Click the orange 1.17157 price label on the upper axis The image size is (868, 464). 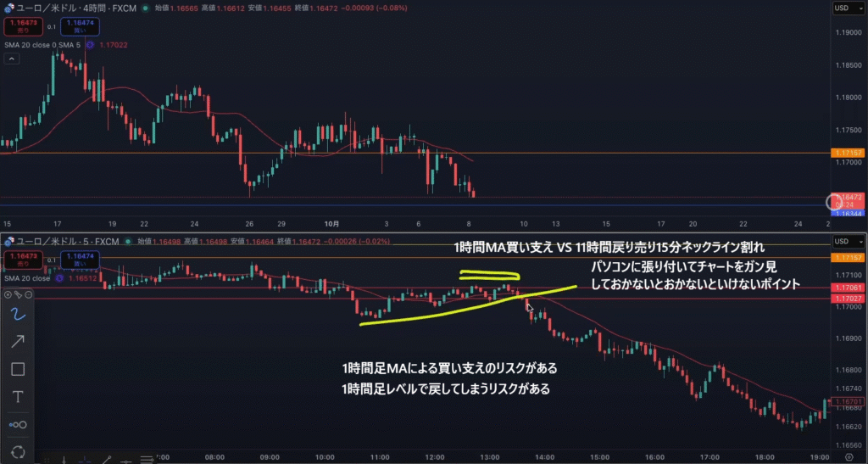click(x=848, y=153)
